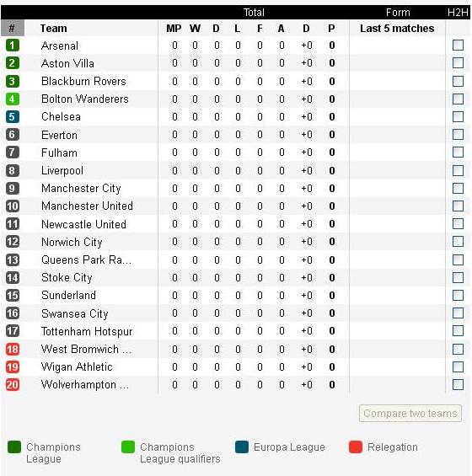Click the blue position 5 badge for Chelsea
The width and height of the screenshot is (472, 476).
[13, 116]
